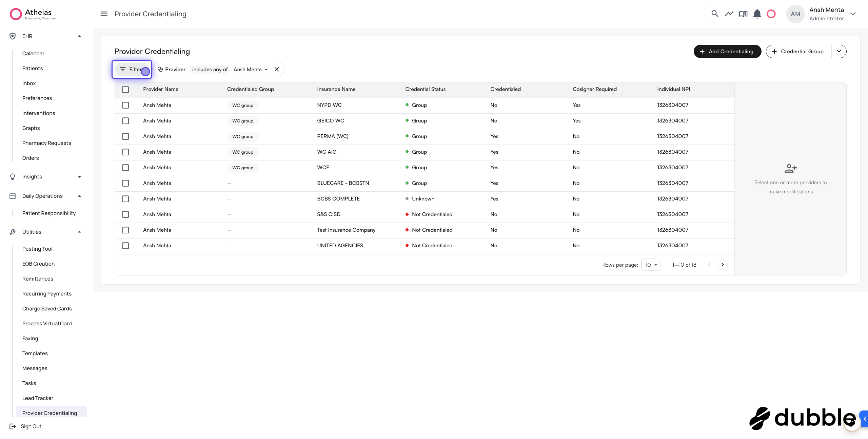Click the search magnifier icon in header
Image resolution: width=868 pixels, height=439 pixels.
click(x=715, y=14)
